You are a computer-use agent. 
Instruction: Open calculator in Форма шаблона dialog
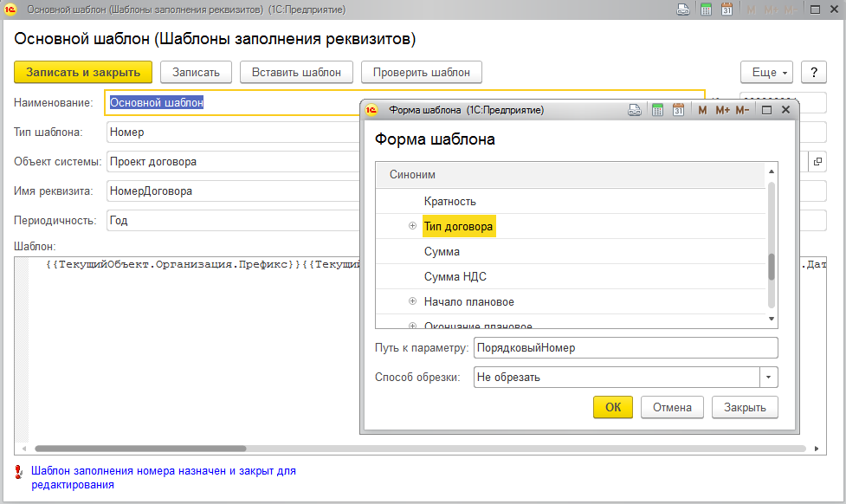click(657, 110)
